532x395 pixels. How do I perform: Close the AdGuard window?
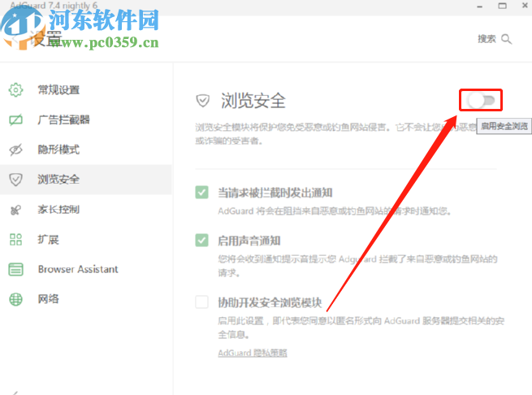click(525, 6)
